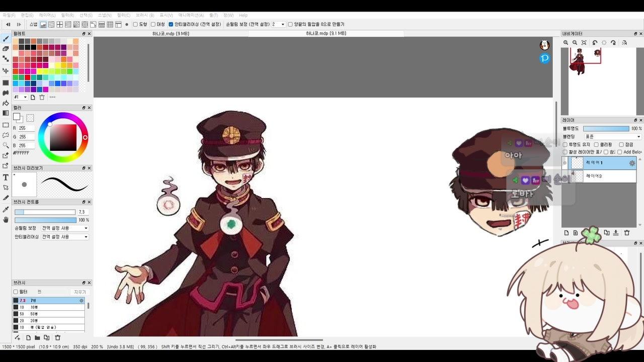Turn snap off with the off icon
The image size is (644, 362).
coord(44,24)
